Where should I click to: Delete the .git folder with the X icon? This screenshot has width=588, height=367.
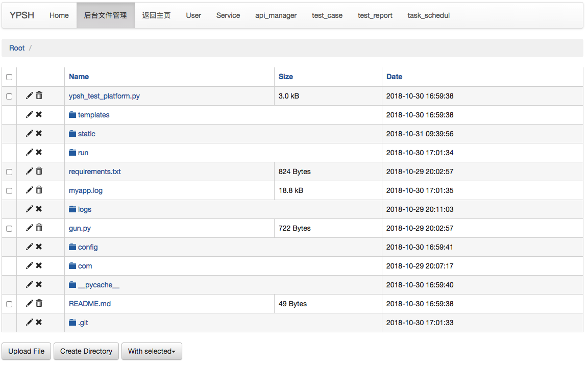click(x=39, y=322)
